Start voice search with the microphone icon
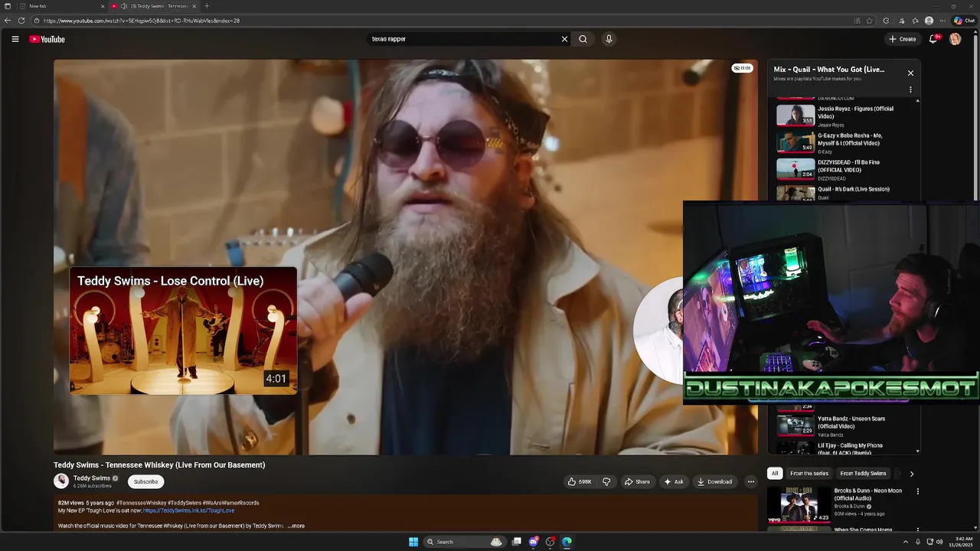980x551 pixels. (x=609, y=39)
